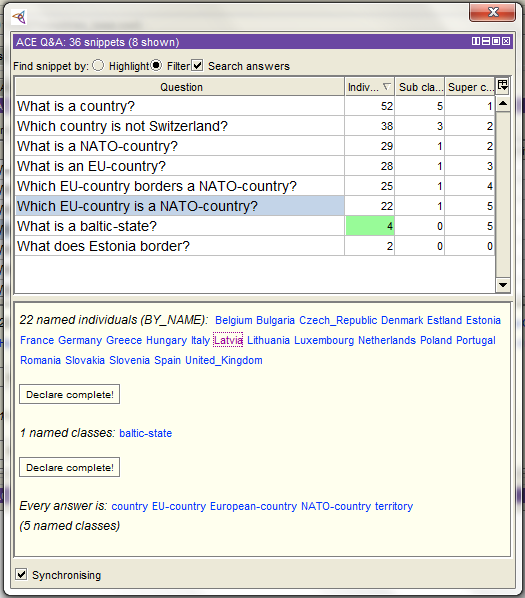The image size is (525, 598).
Task: Sort by the Indiv... column header
Action: [x=369, y=87]
